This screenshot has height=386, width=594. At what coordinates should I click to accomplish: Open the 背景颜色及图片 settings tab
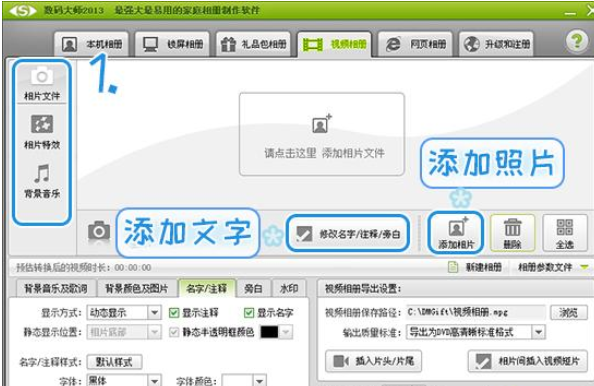136,289
